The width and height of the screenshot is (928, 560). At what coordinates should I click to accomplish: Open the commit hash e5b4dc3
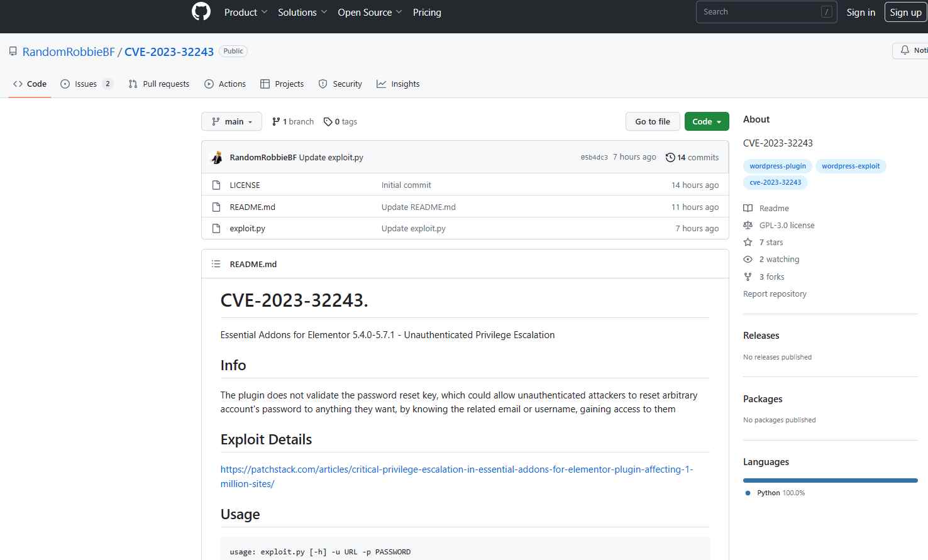[x=594, y=157]
